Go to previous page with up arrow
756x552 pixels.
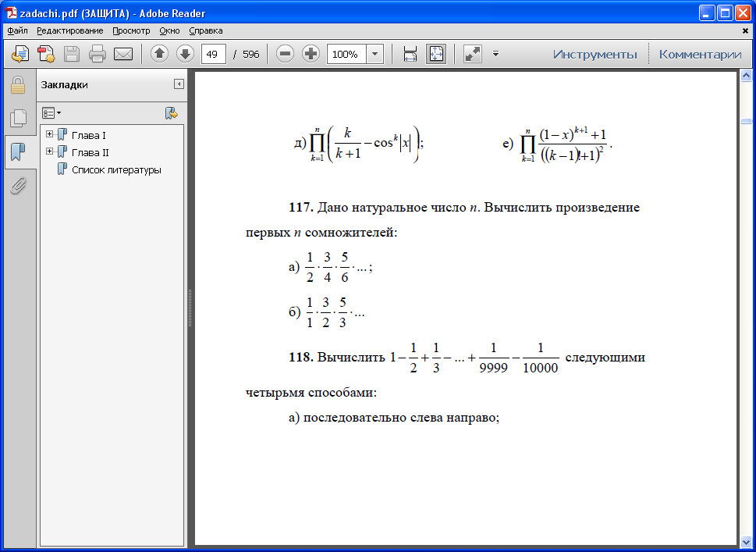160,54
